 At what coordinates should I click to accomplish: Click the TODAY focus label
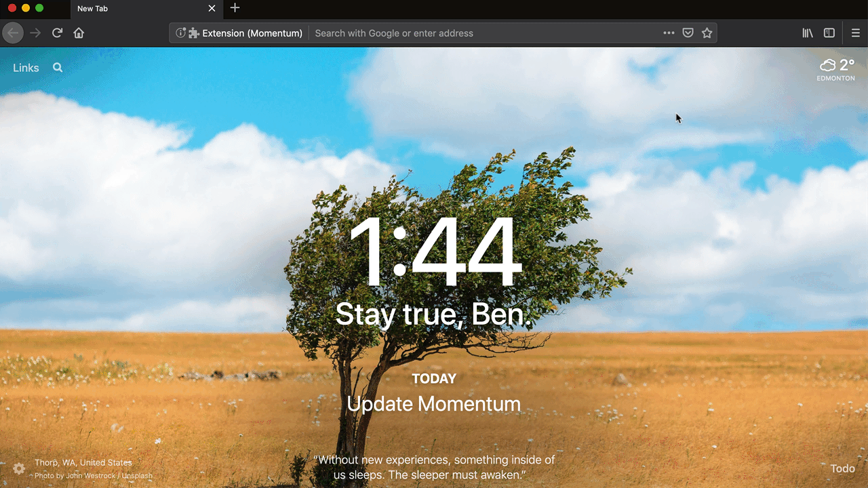(x=434, y=379)
